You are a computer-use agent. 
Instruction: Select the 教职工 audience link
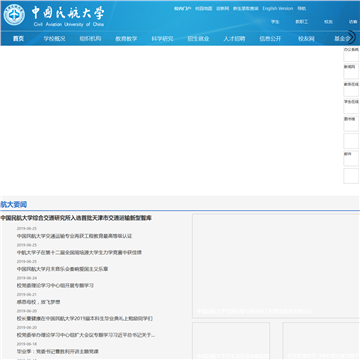pos(302,22)
